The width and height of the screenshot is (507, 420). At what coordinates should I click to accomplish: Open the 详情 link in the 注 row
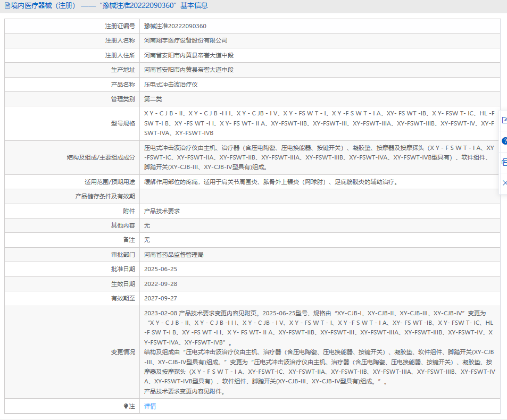[x=150, y=406]
